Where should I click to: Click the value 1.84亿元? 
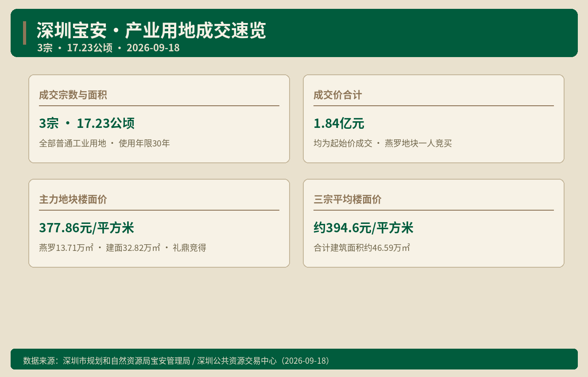339,123
